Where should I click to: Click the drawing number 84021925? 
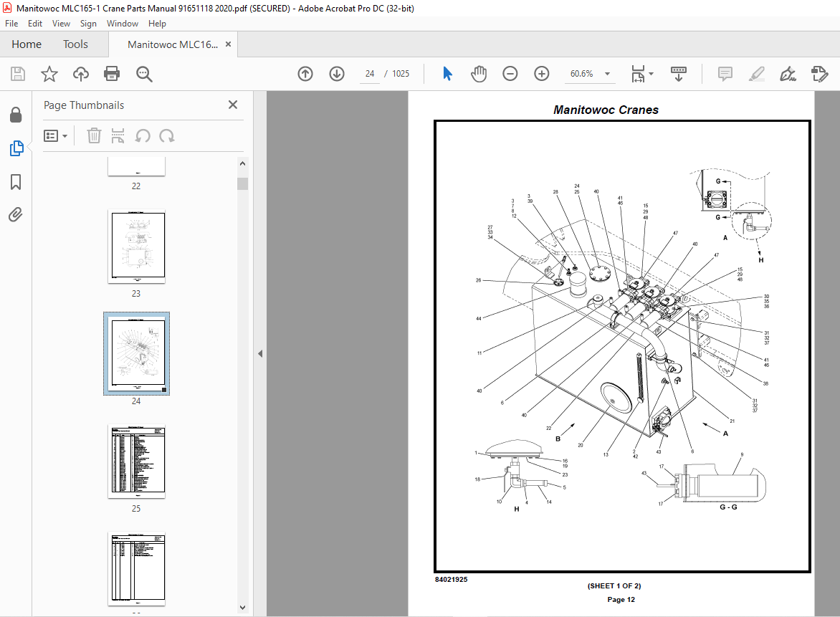[451, 580]
